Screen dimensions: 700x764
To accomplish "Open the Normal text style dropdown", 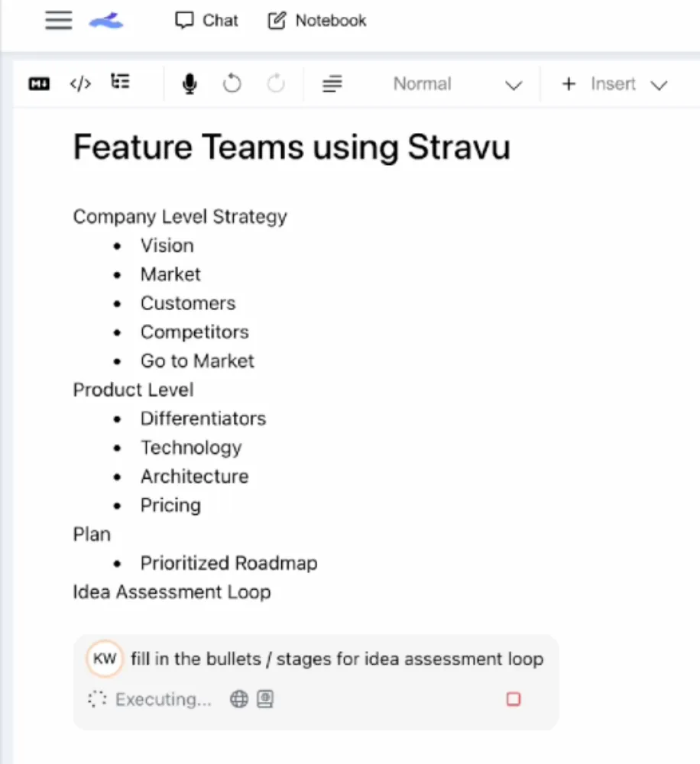I will pos(457,84).
